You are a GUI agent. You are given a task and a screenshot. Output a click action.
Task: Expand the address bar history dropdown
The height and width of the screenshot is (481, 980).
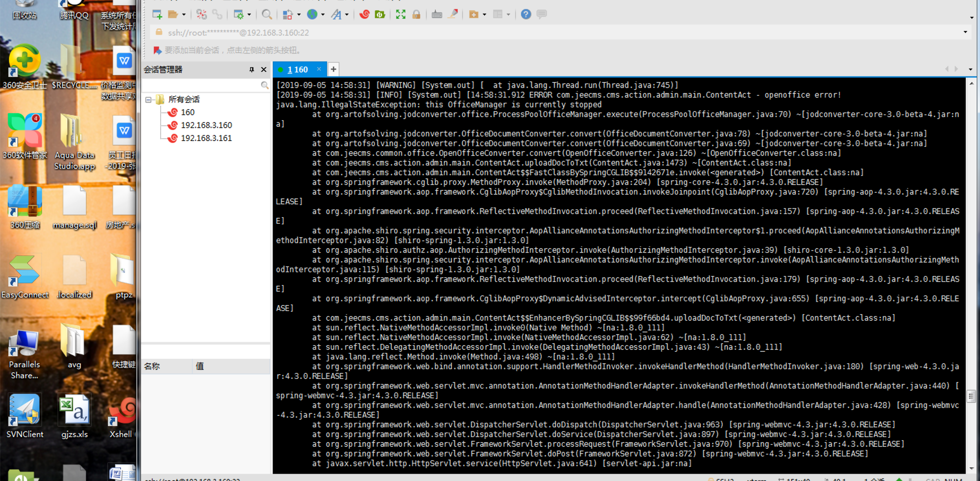965,32
